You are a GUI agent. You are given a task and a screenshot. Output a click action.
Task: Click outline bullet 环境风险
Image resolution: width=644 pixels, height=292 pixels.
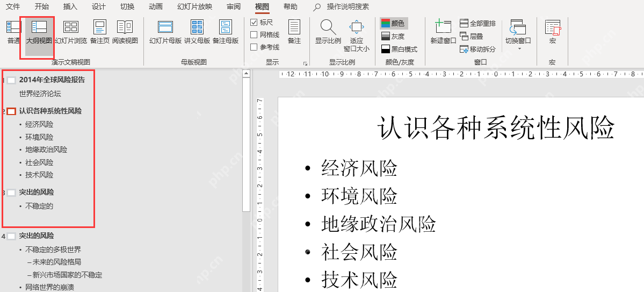click(39, 137)
